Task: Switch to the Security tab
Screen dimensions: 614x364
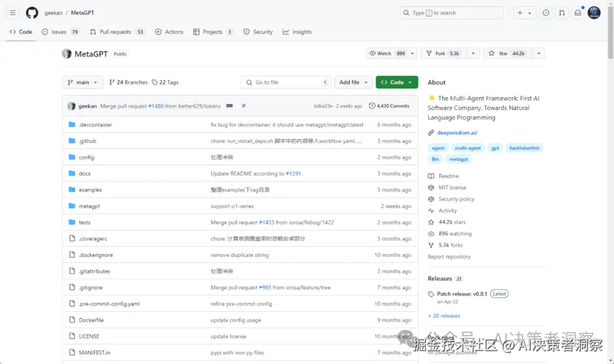Action: (x=258, y=32)
